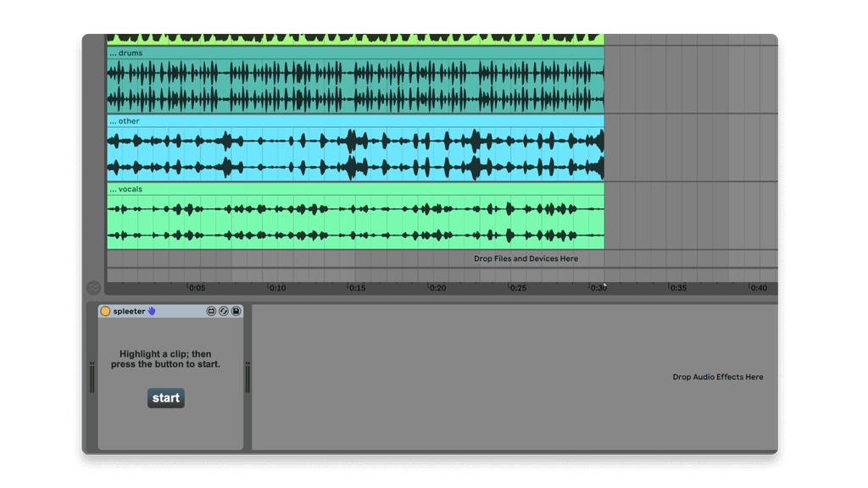Open the spleeter Max device editor icon

coord(211,311)
